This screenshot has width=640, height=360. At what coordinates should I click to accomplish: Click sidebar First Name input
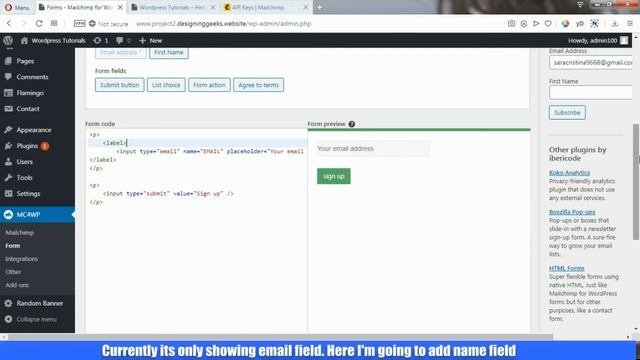591,93
